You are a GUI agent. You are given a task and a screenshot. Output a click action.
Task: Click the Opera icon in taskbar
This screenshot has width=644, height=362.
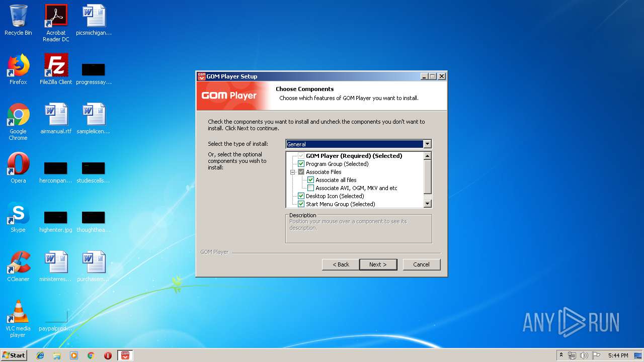point(108,355)
